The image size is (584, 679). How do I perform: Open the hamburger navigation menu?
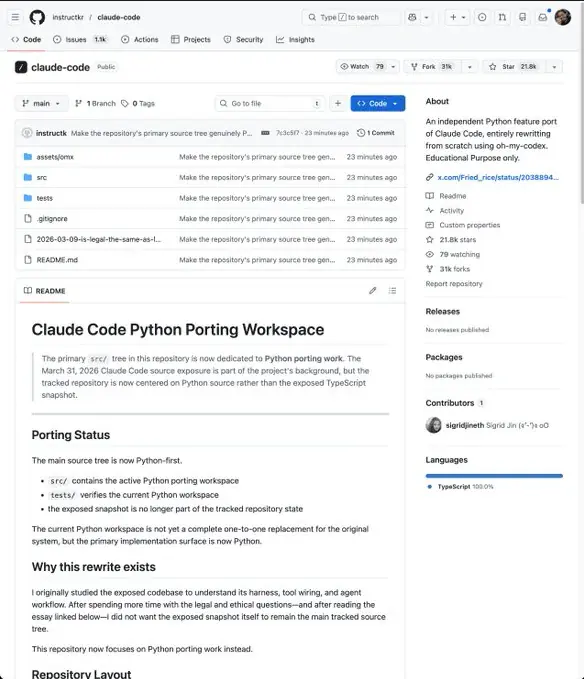(x=15, y=17)
